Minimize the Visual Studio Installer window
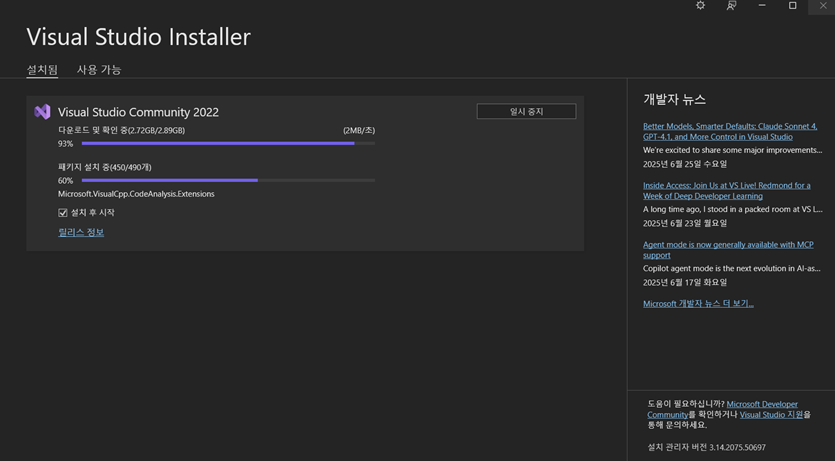835x461 pixels. click(x=762, y=5)
